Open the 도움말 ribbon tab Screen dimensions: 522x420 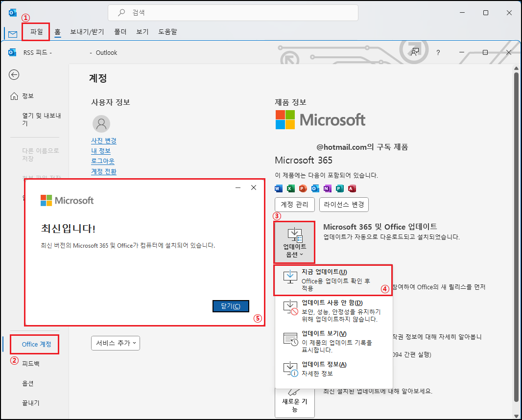[x=167, y=32]
